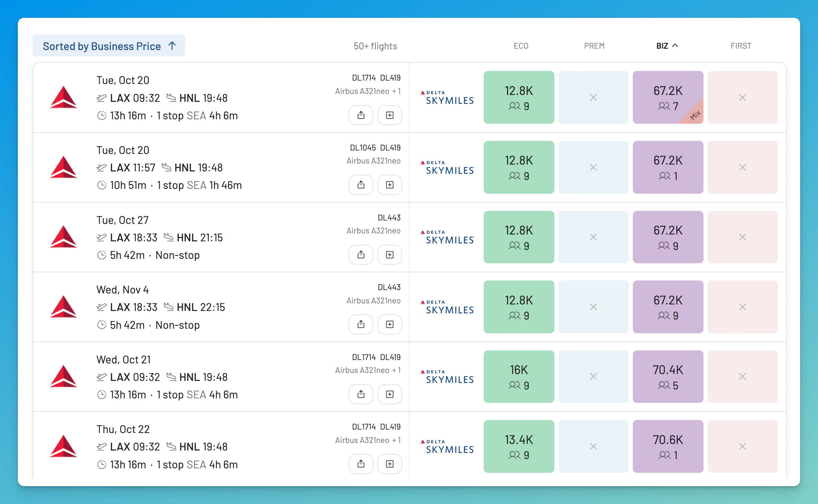Click '50+ flights' count text
Screen dimensions: 818x504
[375, 46]
